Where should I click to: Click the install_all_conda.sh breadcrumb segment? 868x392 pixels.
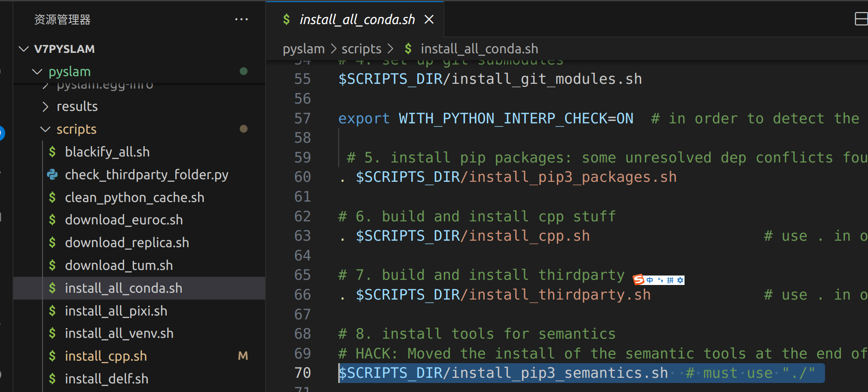pos(480,49)
